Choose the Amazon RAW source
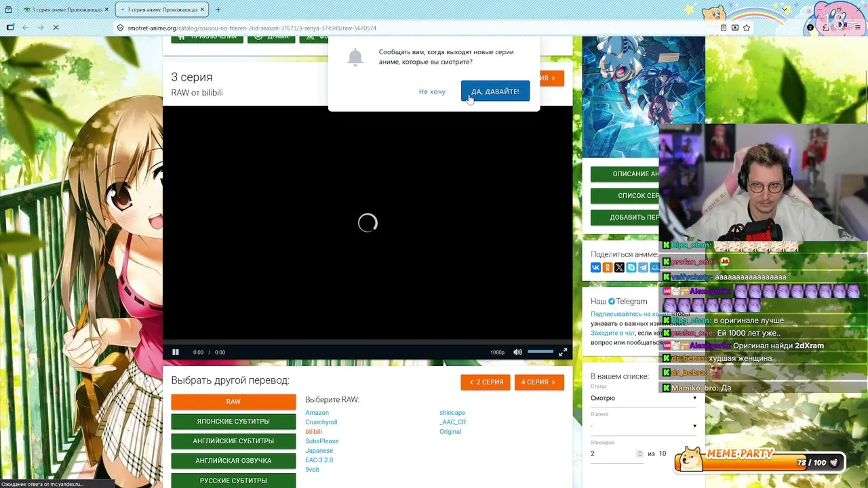This screenshot has height=488, width=868. click(x=317, y=413)
